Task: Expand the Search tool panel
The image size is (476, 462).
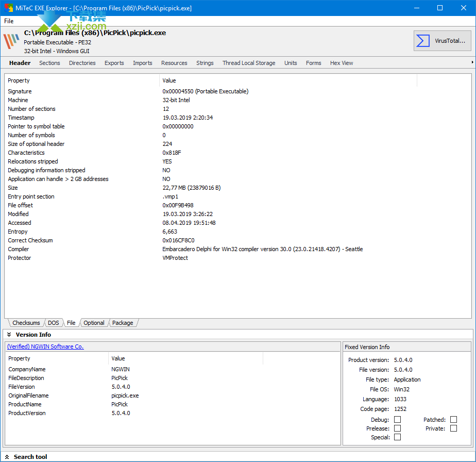Action: click(7, 457)
